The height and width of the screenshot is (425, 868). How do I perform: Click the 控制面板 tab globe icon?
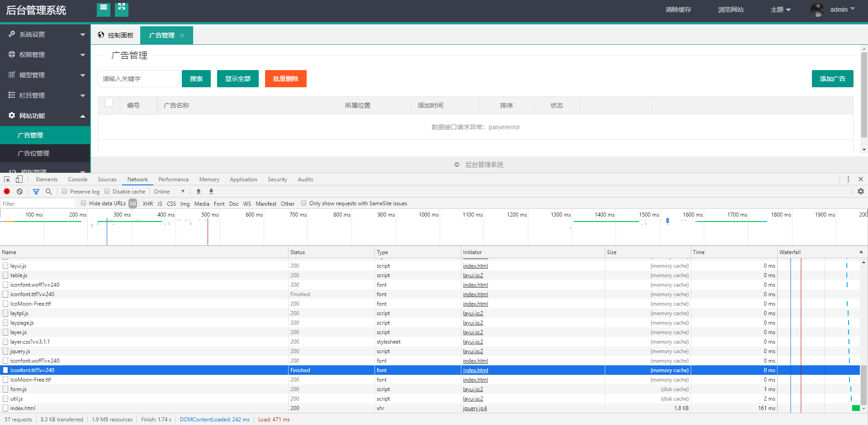101,35
